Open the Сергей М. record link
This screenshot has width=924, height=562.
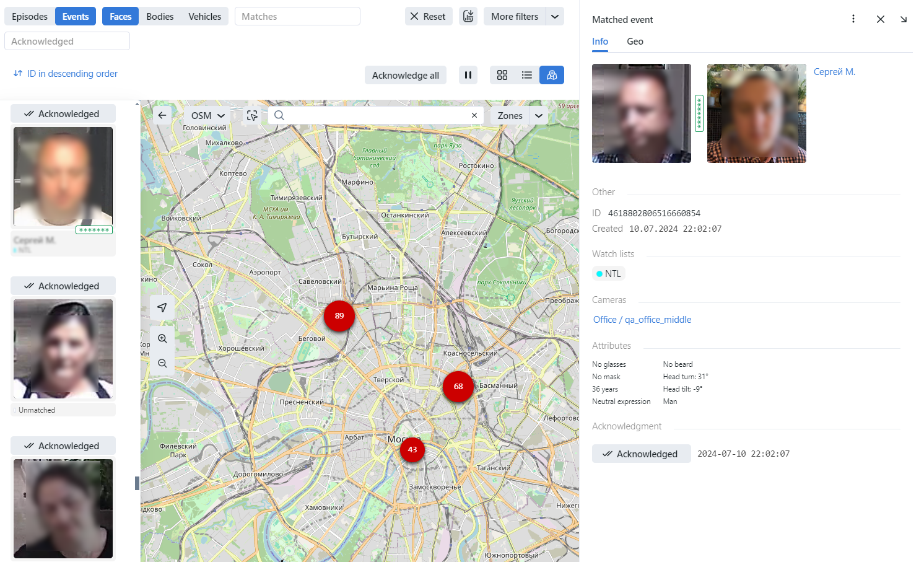coord(834,72)
